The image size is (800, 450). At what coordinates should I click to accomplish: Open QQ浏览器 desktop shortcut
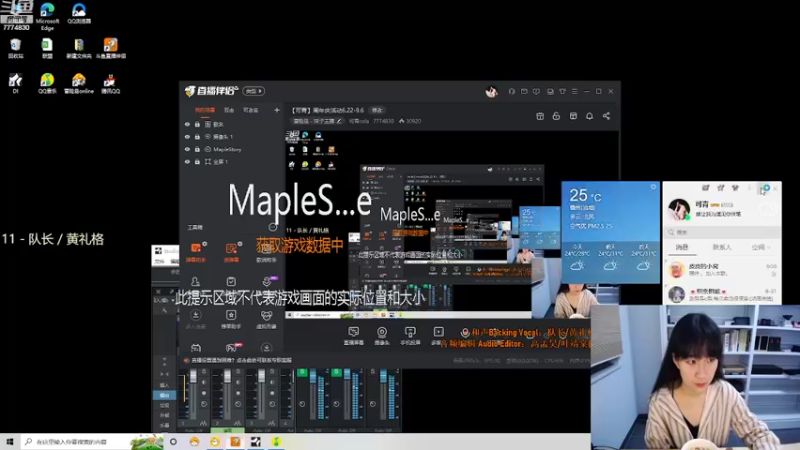pos(79,14)
